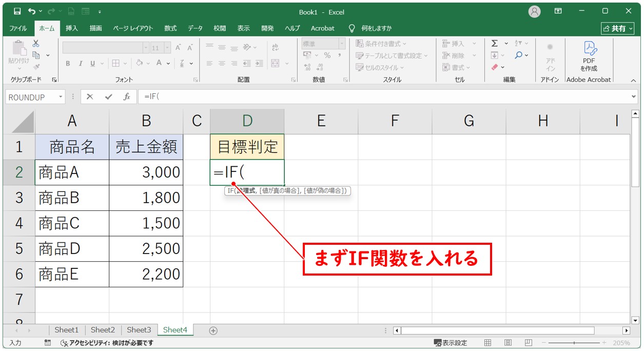Collapse the ribbon with the chevron

coord(633,80)
